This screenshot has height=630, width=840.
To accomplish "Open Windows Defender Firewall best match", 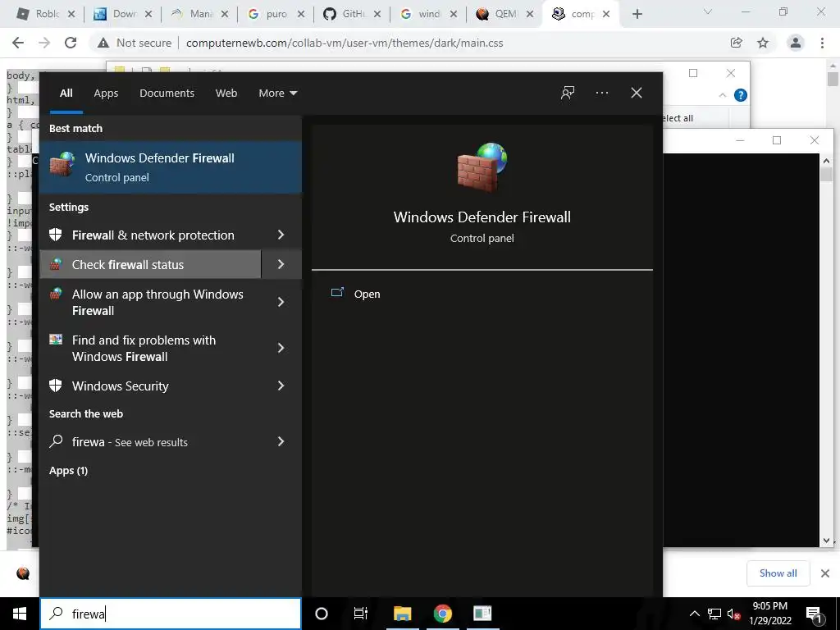I will 171,167.
